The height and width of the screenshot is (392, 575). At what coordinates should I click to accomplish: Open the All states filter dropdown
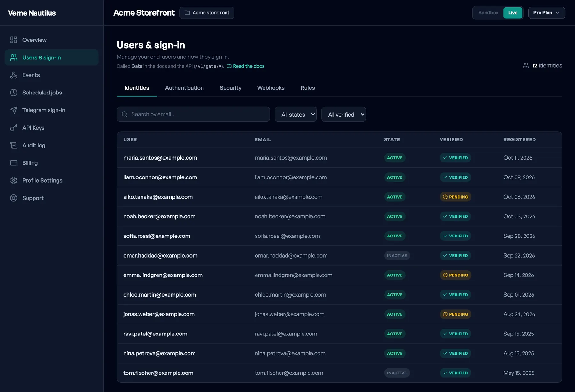point(295,114)
